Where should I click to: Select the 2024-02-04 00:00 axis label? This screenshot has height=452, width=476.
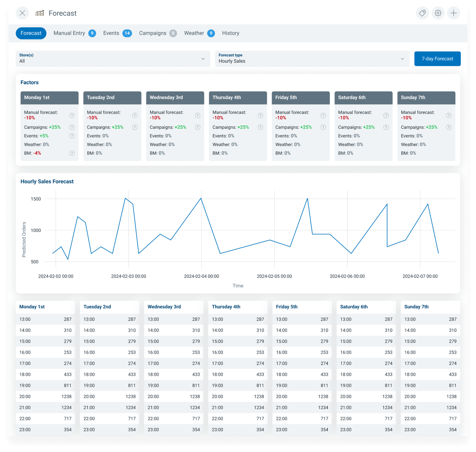tap(201, 276)
